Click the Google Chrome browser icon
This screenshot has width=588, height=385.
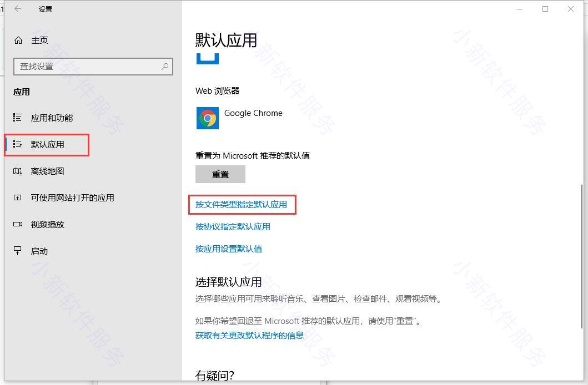(208, 118)
